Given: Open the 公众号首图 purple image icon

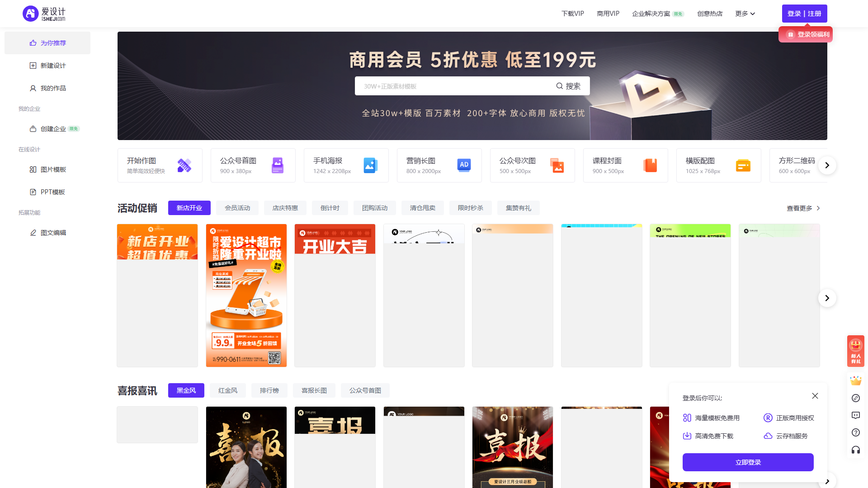Looking at the screenshot, I should click(278, 165).
